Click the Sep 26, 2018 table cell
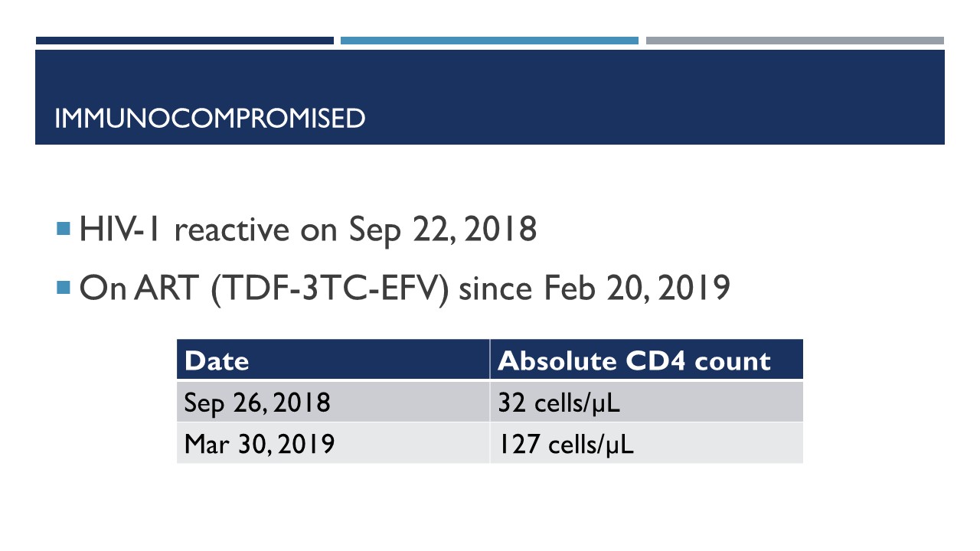Viewport: 980px width, 551px height. coord(333,402)
